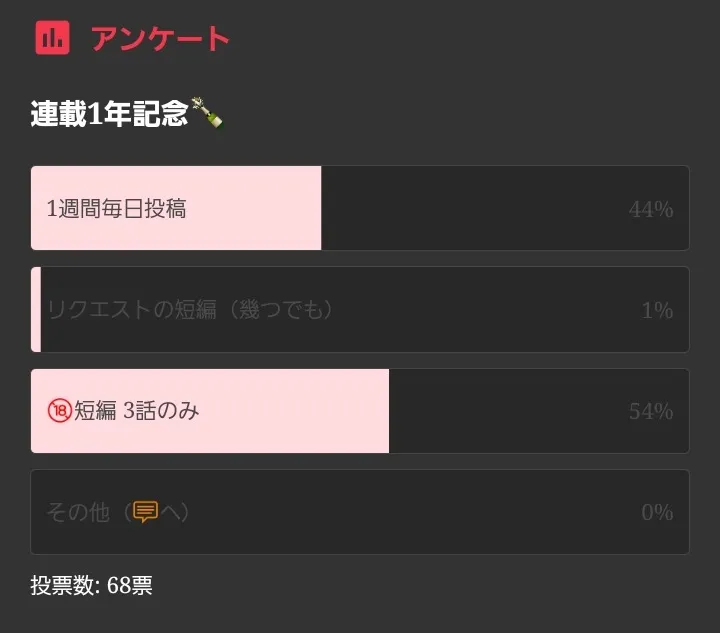Click the empty middle of その他 bar
The image size is (720, 633).
(400, 512)
